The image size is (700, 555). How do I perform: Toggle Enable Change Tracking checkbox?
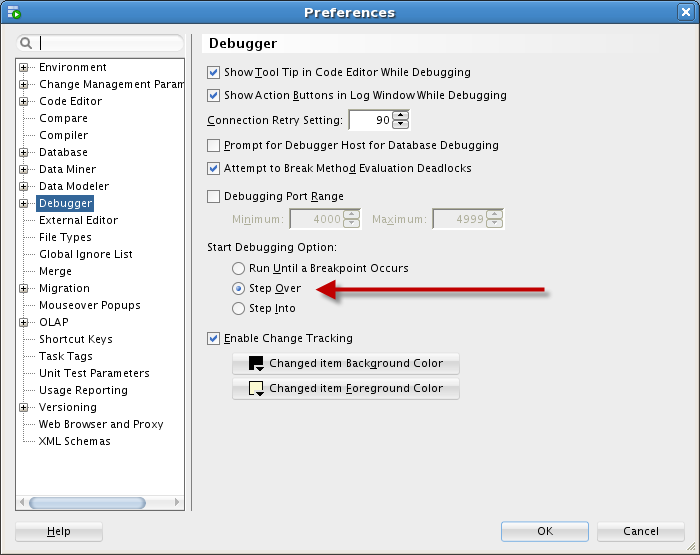pyautogui.click(x=213, y=338)
